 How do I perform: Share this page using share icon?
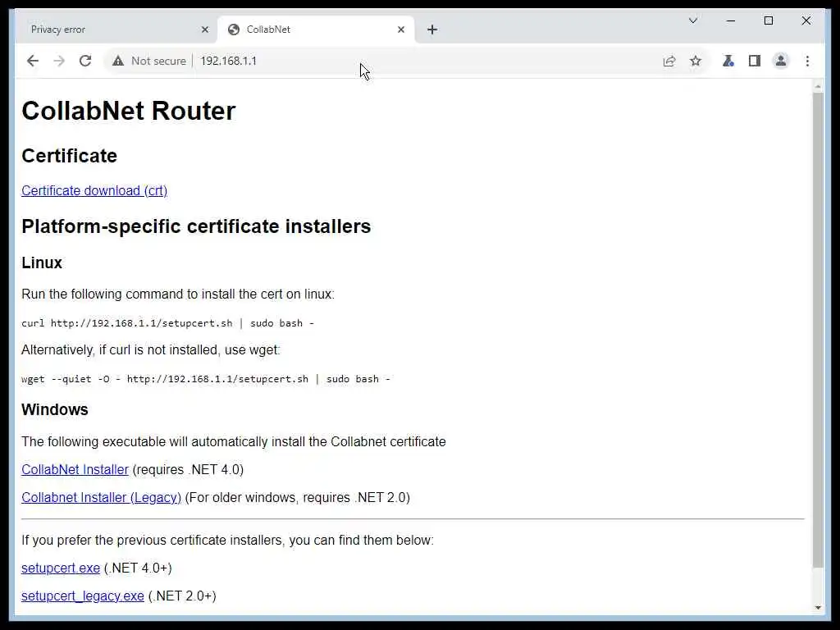coord(669,61)
